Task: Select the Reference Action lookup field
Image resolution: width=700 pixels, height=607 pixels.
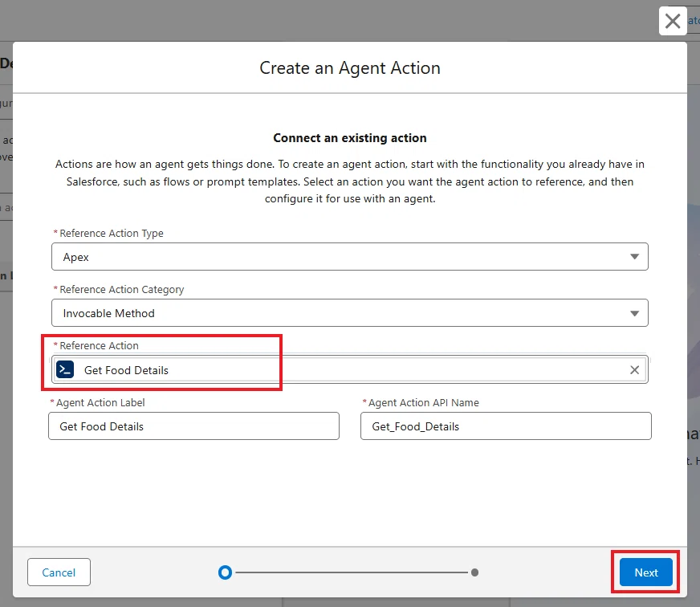Action: [x=349, y=369]
